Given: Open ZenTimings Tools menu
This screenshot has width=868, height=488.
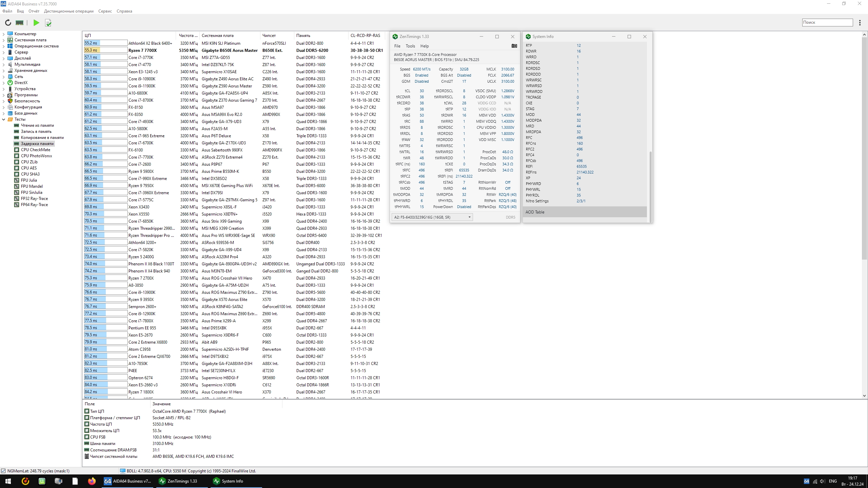Looking at the screenshot, I should 410,46.
